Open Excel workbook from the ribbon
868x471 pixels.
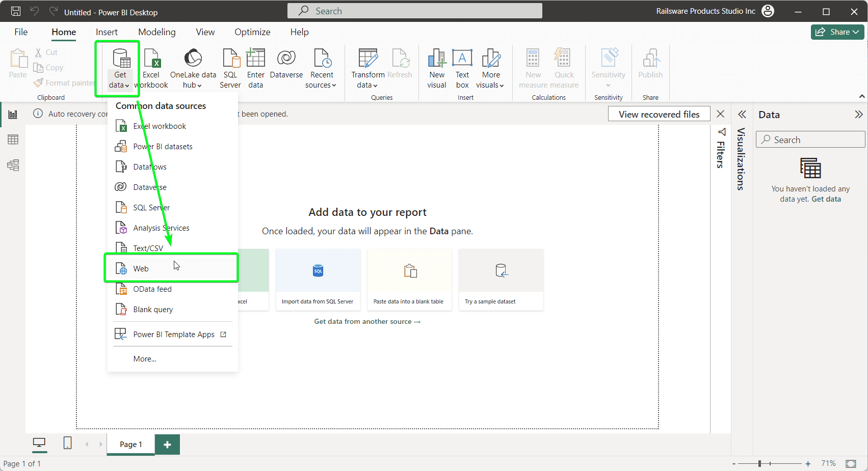[x=151, y=69]
